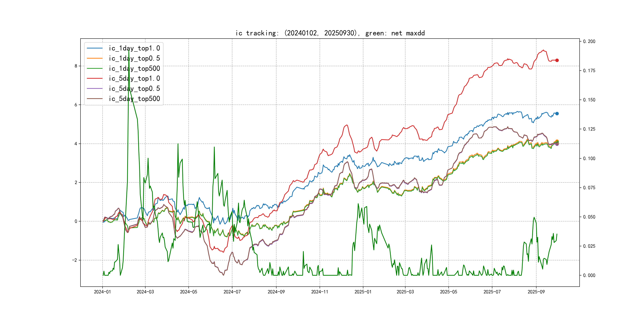Click the 2025-09 x-axis tick label
The width and height of the screenshot is (644, 322).
536,292
